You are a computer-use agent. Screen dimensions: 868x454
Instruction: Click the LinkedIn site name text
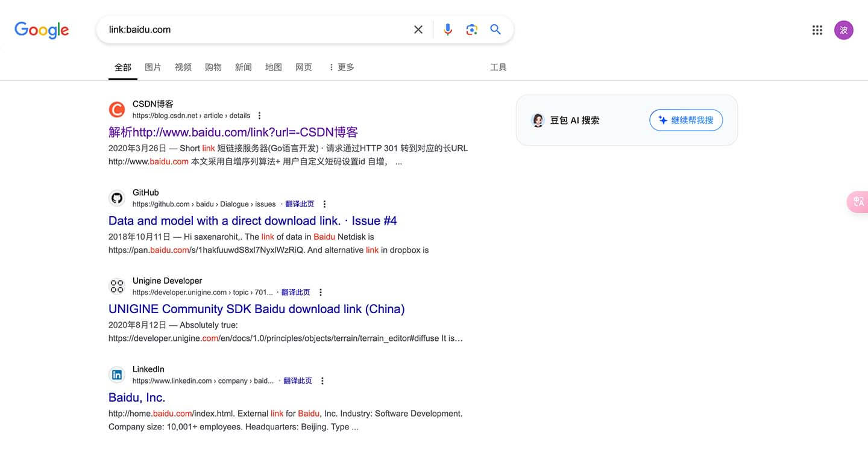pyautogui.click(x=148, y=369)
